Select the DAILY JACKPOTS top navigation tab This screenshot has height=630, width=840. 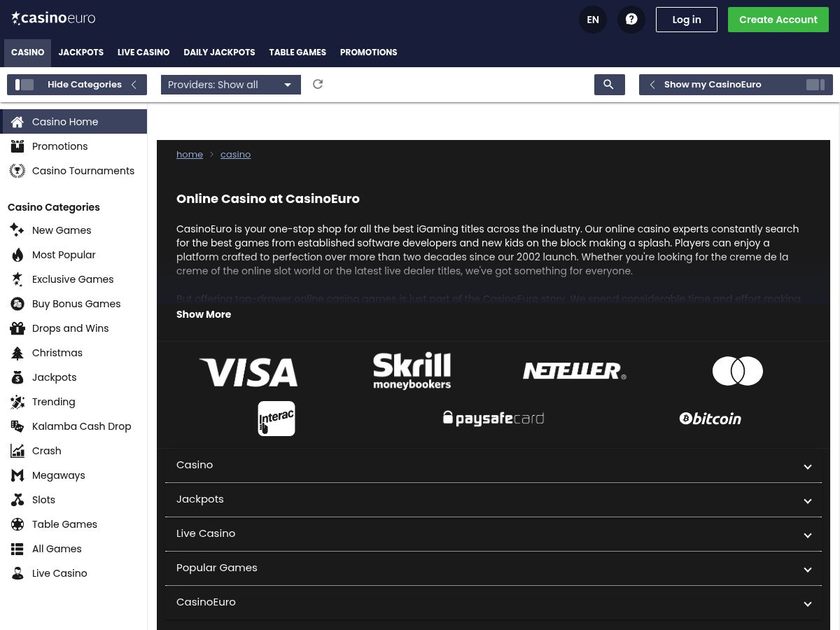tap(219, 52)
